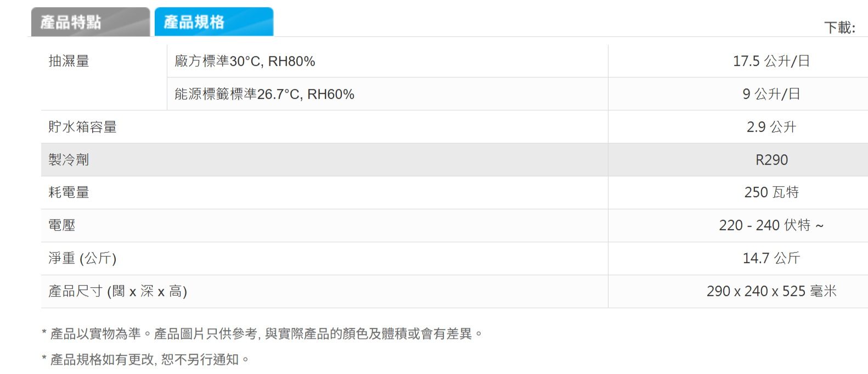Click the 產品規格如有更改 footnote text
This screenshot has height=374, width=868.
tap(145, 360)
